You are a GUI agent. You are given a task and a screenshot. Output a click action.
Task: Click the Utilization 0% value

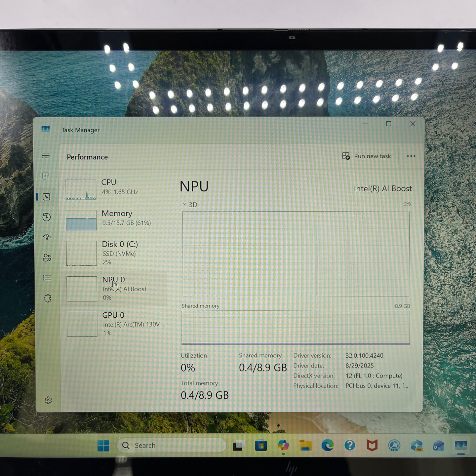coord(188,368)
